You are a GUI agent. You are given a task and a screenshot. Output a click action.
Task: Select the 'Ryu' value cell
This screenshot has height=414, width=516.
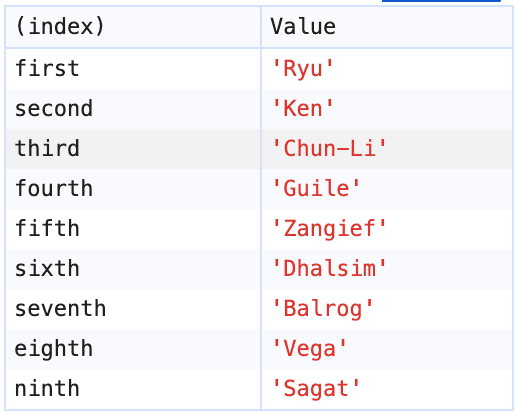coord(387,69)
